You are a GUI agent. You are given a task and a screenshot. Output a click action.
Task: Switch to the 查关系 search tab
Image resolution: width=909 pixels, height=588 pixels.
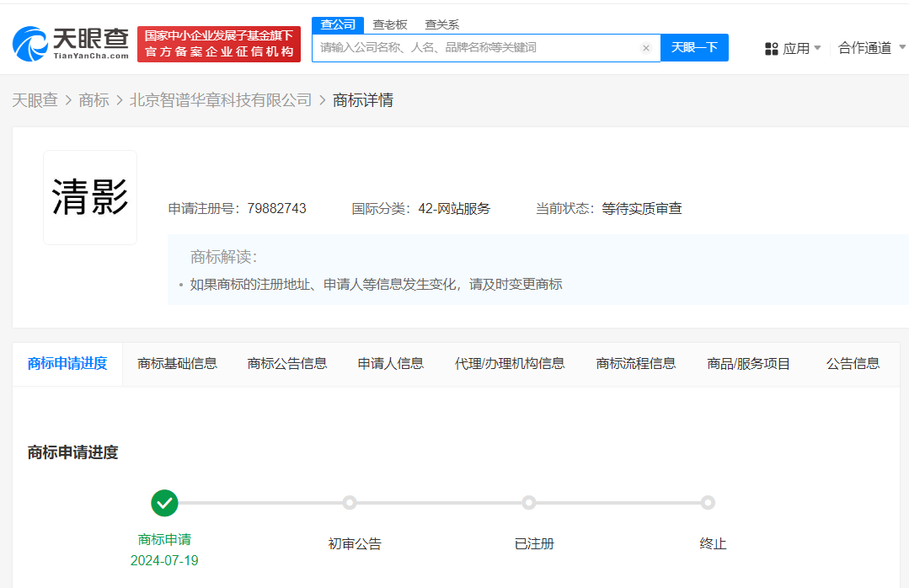pyautogui.click(x=442, y=24)
